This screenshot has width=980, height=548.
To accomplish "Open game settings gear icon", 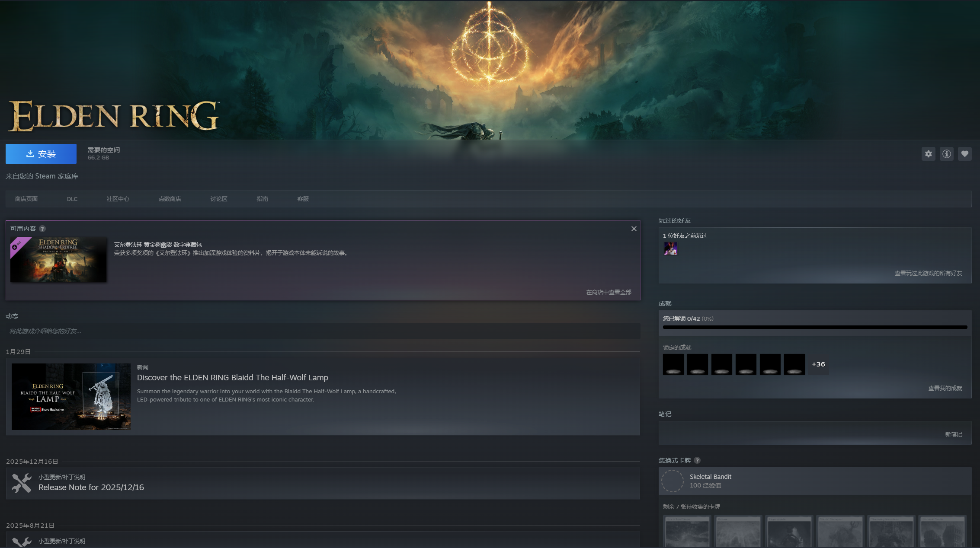I will pyautogui.click(x=928, y=154).
